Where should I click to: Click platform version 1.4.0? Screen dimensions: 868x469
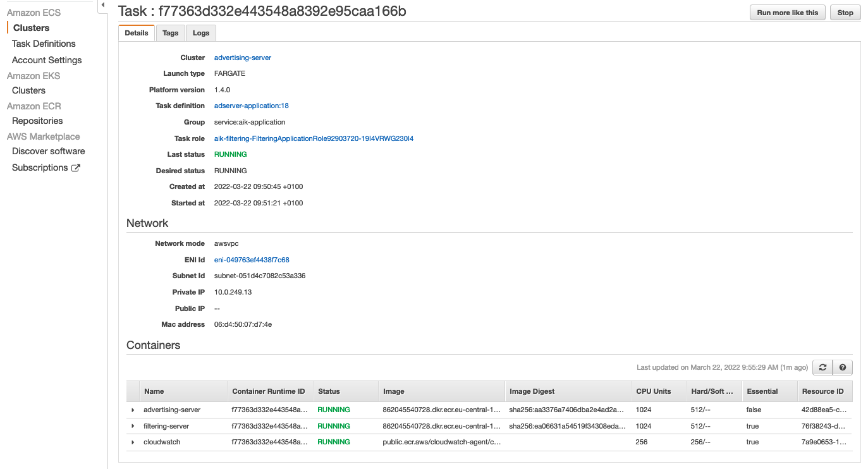(x=222, y=90)
